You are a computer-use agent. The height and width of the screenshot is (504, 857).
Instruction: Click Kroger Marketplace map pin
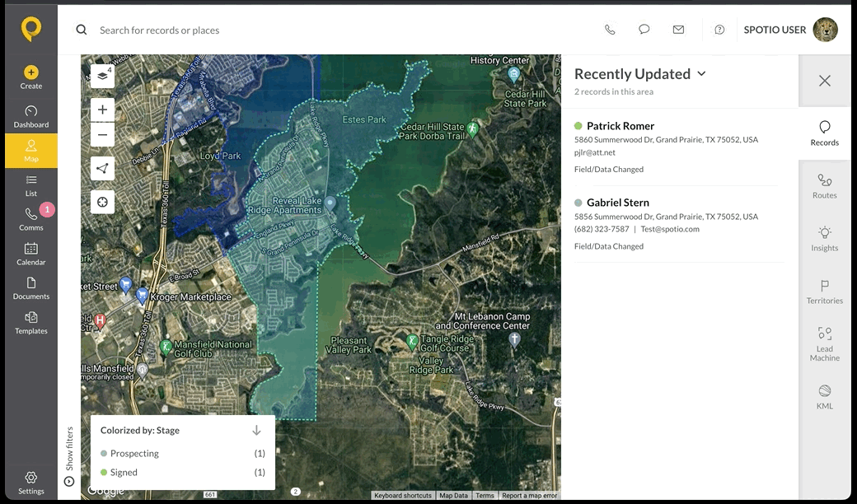142,295
